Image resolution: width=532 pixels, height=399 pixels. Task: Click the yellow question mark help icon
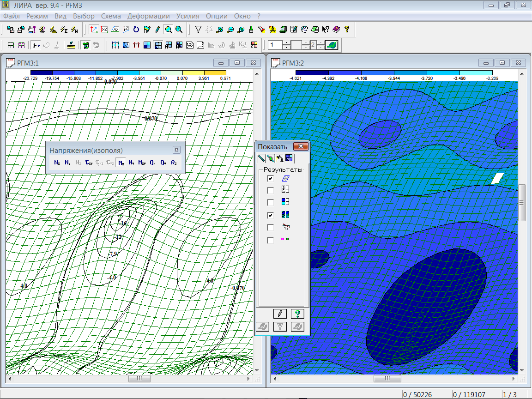tap(346, 30)
